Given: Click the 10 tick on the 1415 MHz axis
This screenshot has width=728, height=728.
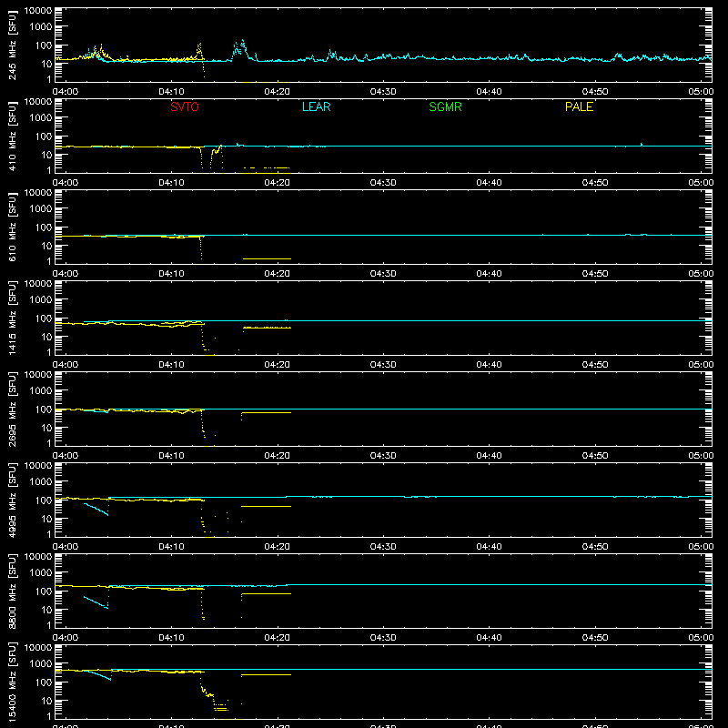Looking at the screenshot, I should 46,337.
